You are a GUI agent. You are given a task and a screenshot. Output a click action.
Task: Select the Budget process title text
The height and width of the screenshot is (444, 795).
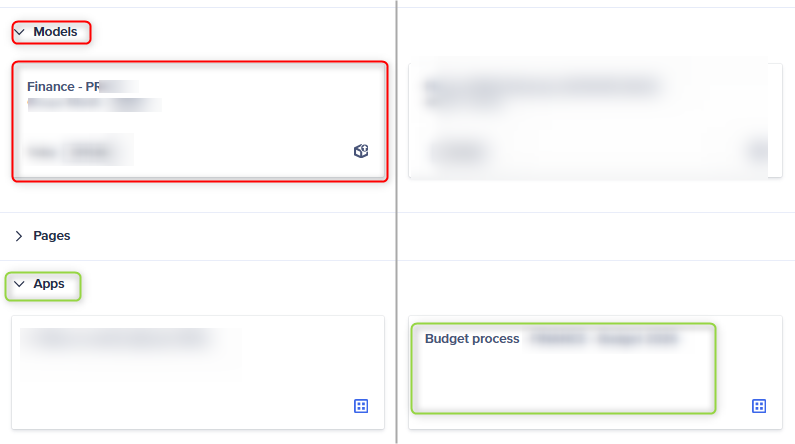pos(472,339)
